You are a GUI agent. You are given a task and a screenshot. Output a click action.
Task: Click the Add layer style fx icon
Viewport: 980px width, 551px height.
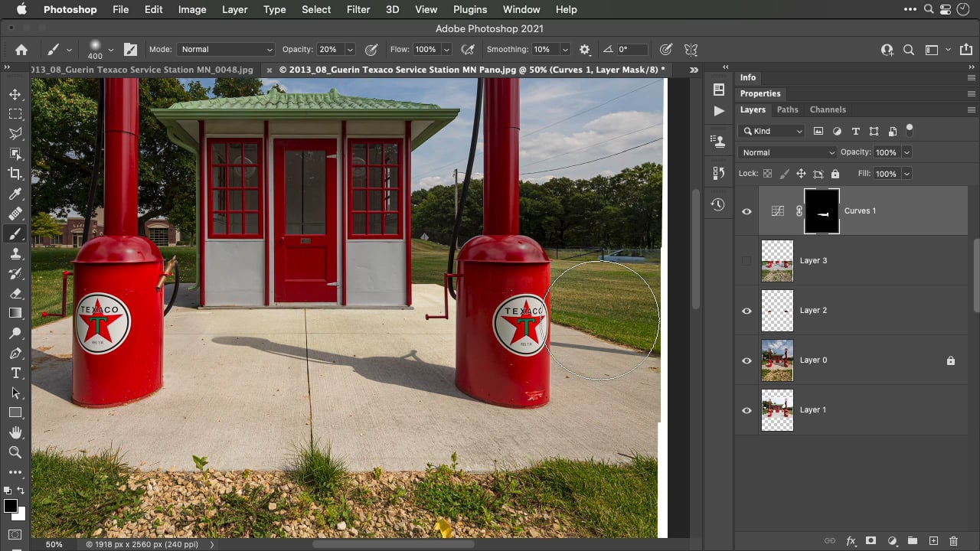point(851,541)
